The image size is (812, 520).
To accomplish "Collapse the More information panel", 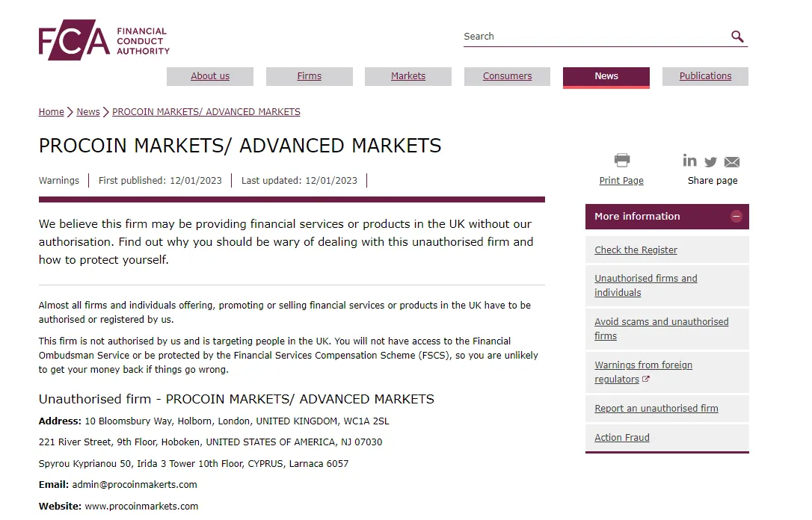I will click(736, 216).
